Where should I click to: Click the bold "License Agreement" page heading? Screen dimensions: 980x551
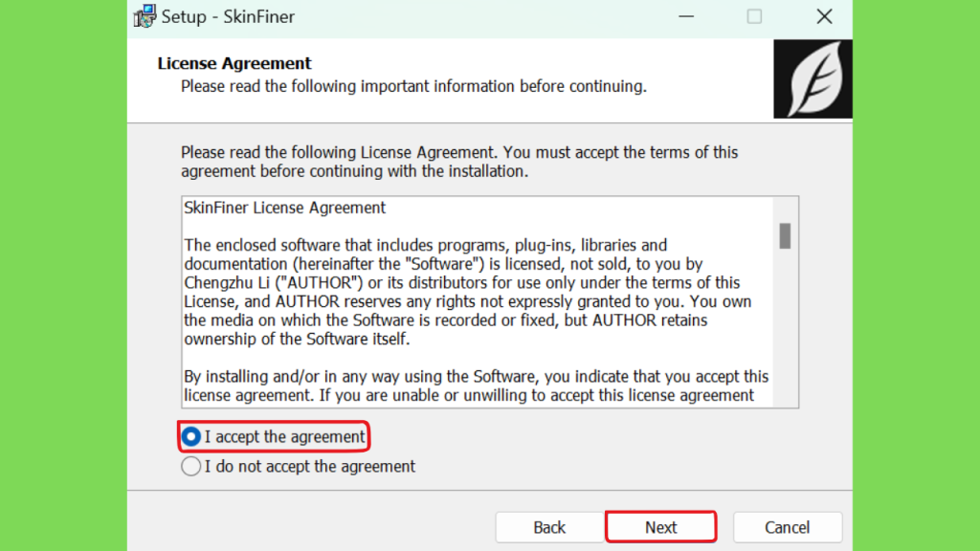pyautogui.click(x=234, y=63)
